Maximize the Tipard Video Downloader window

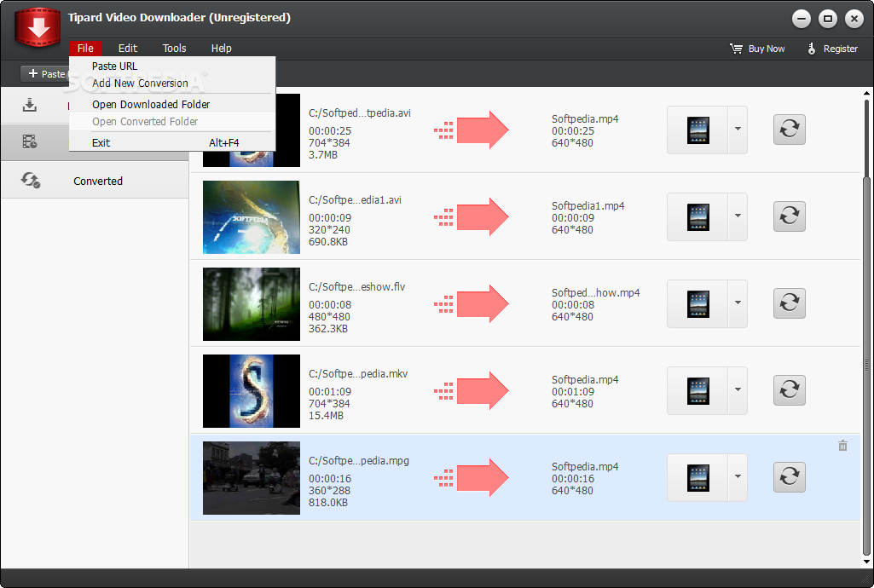(x=828, y=19)
